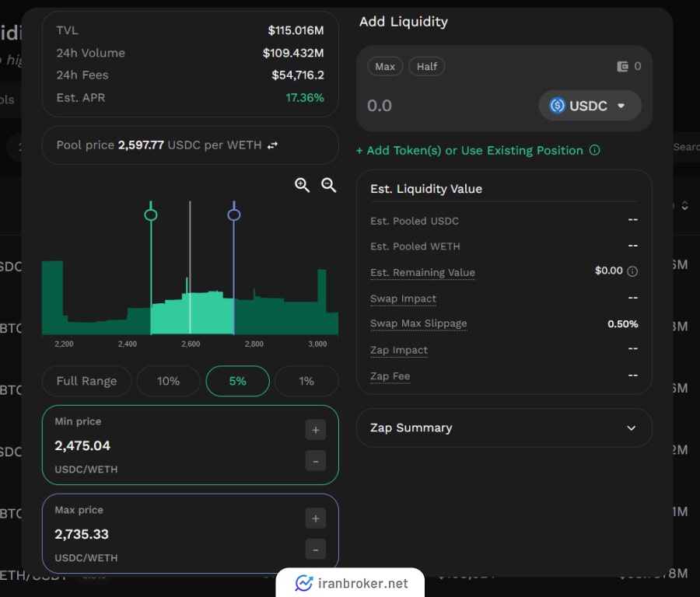Open the USDC token dropdown

[590, 106]
